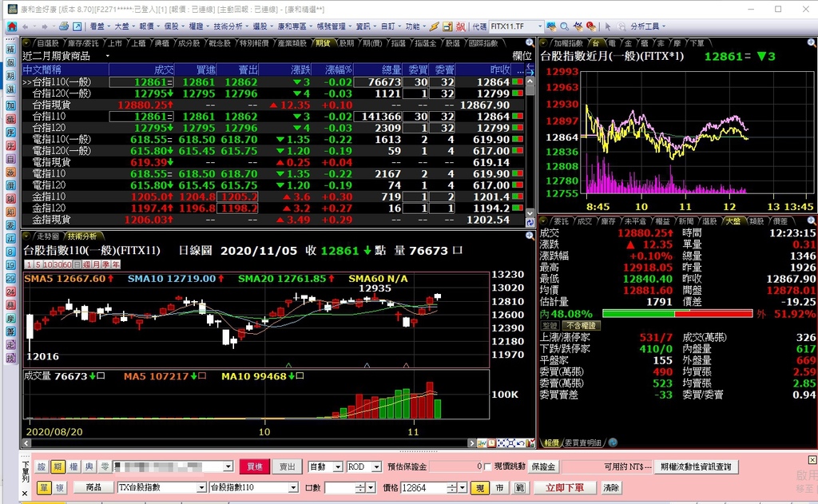Open the 台股指數110 contract dropdown
Image resolution: width=818 pixels, height=504 pixels.
click(x=294, y=488)
